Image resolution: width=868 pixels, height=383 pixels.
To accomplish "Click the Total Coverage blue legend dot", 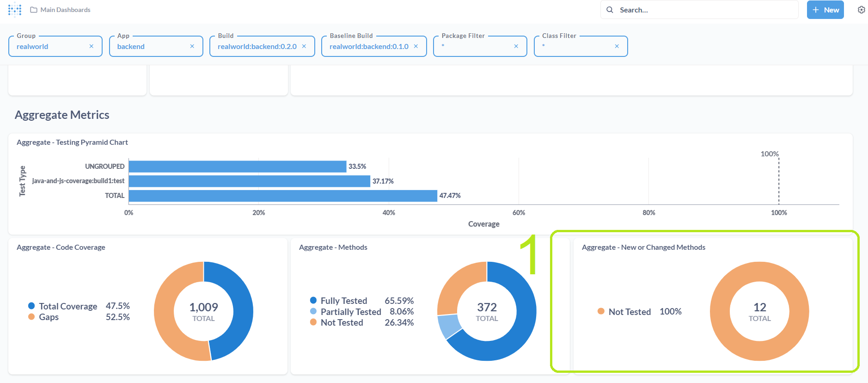I will tap(31, 306).
